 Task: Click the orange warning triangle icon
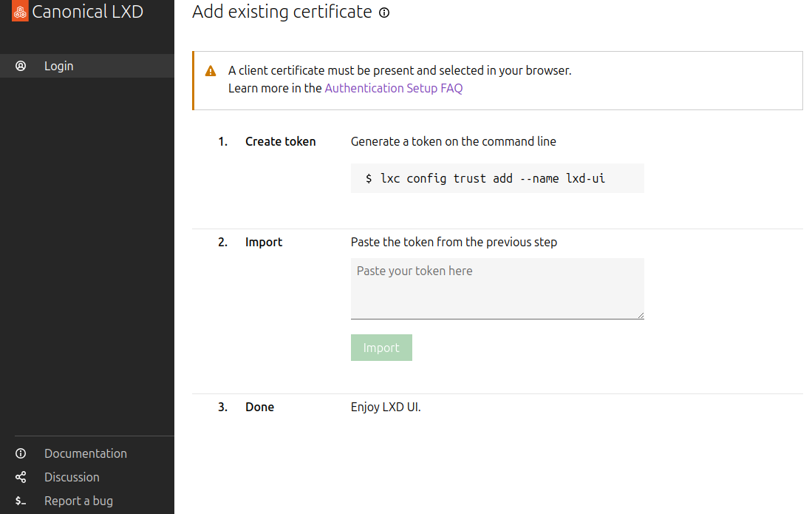pos(211,71)
